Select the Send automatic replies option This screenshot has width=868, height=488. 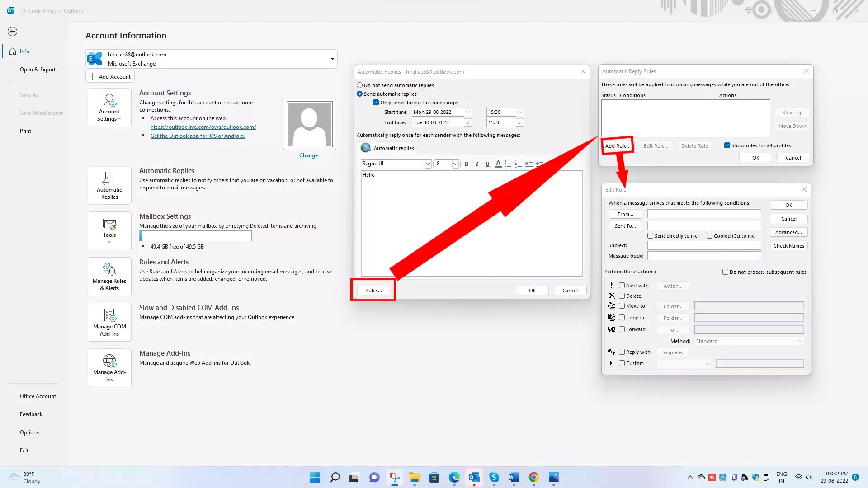pos(360,94)
